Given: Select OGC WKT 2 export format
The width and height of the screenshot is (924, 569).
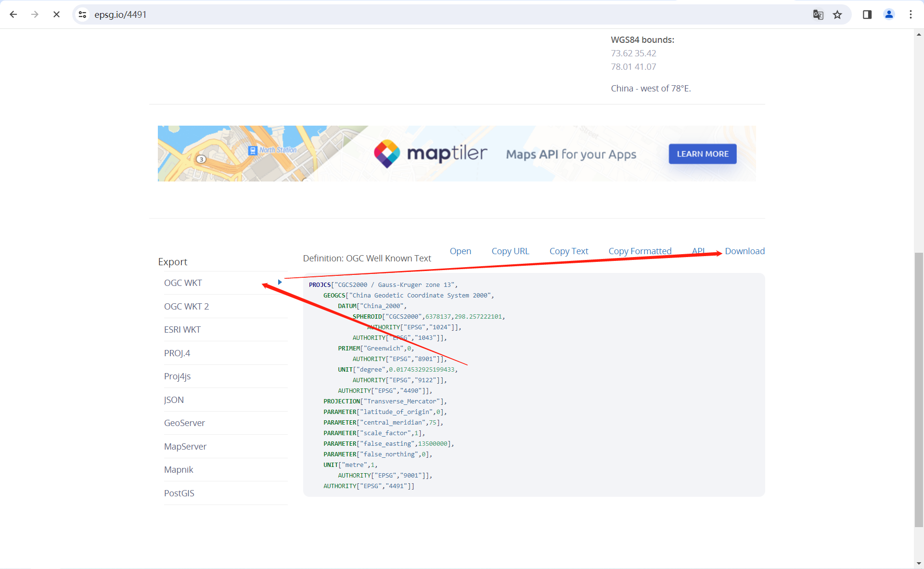Looking at the screenshot, I should [x=186, y=306].
